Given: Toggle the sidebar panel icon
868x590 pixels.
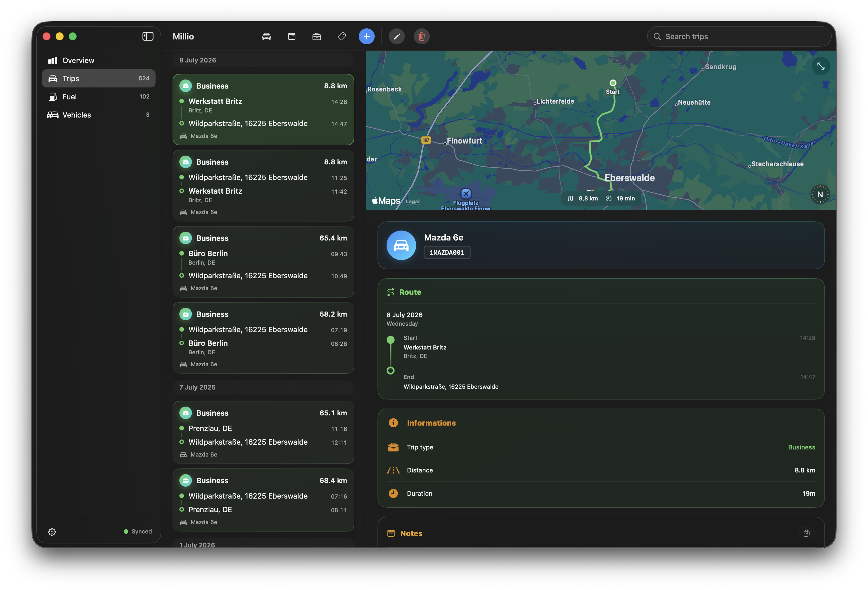Looking at the screenshot, I should (x=148, y=36).
